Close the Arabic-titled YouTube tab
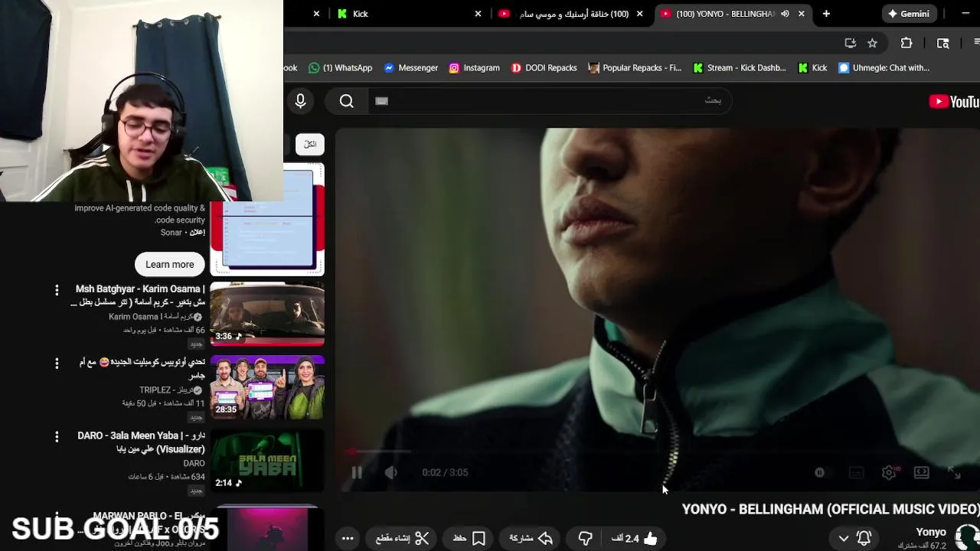Screen dimensions: 980x551 [639, 14]
